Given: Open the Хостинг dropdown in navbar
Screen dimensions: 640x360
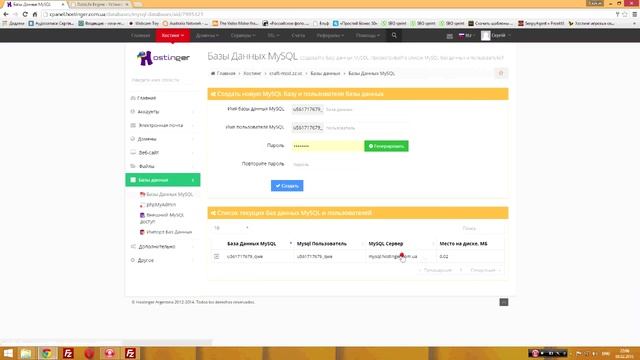Looking at the screenshot, I should [x=173, y=36].
